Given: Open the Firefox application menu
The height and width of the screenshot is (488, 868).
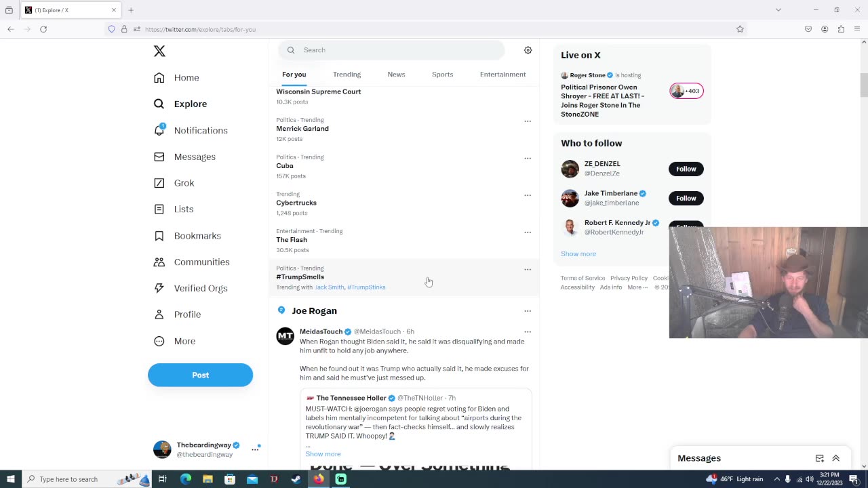Looking at the screenshot, I should click(x=858, y=29).
